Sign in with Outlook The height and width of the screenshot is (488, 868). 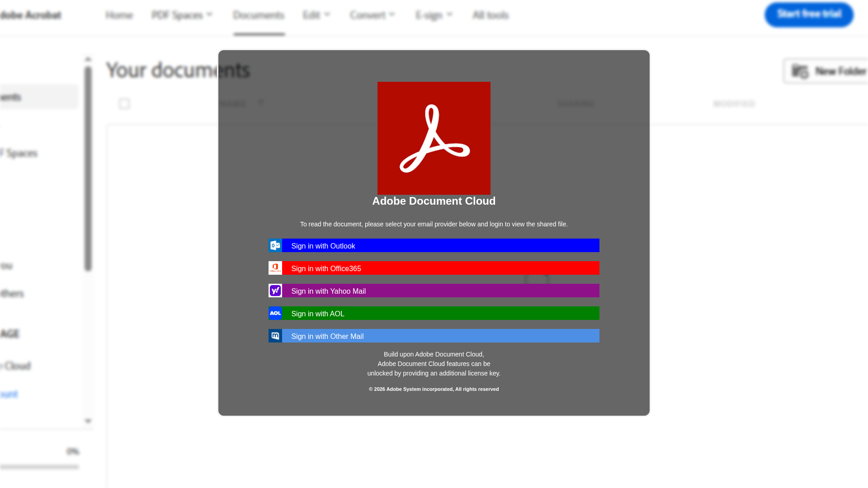click(434, 245)
